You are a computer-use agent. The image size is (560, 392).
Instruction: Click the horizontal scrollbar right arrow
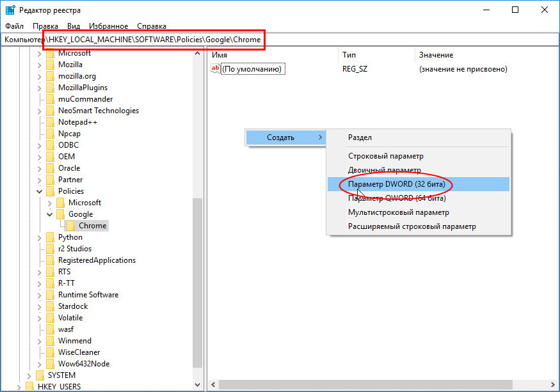[553, 384]
